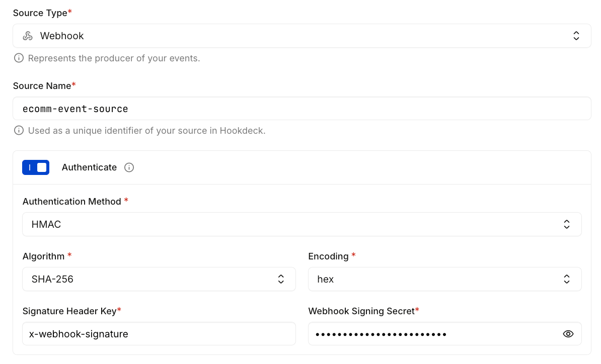Click the Webhook icon in Source Type
The width and height of the screenshot is (601, 364).
pos(28,36)
